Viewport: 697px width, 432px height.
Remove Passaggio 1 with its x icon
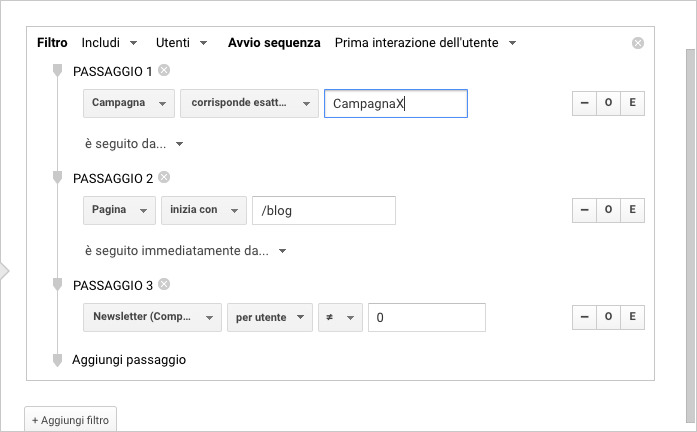[x=164, y=70]
